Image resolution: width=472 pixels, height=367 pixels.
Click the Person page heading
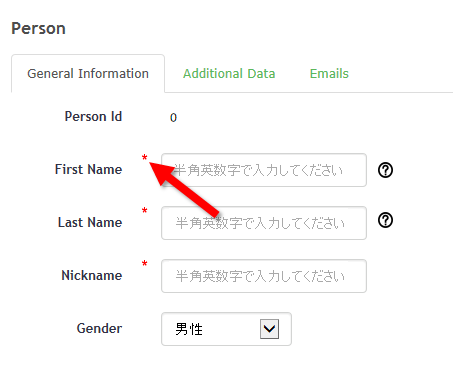(x=38, y=28)
